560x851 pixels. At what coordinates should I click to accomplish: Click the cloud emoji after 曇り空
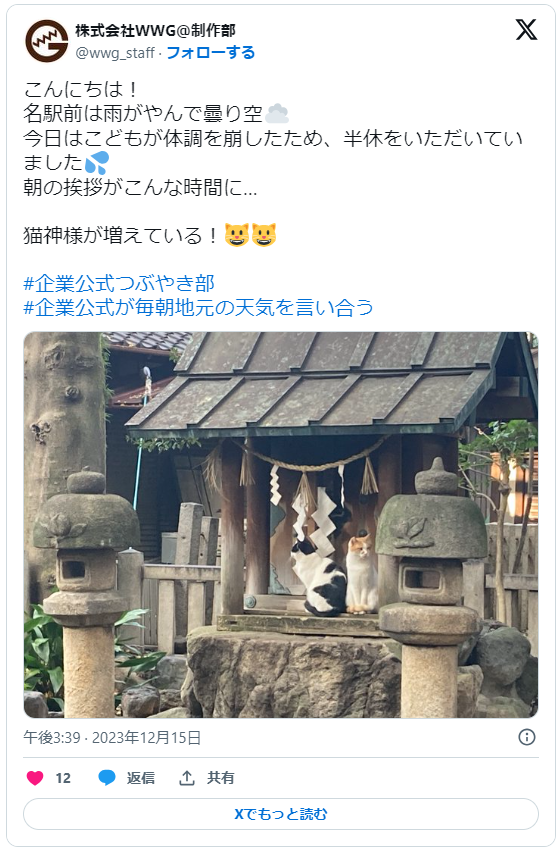tap(277, 113)
